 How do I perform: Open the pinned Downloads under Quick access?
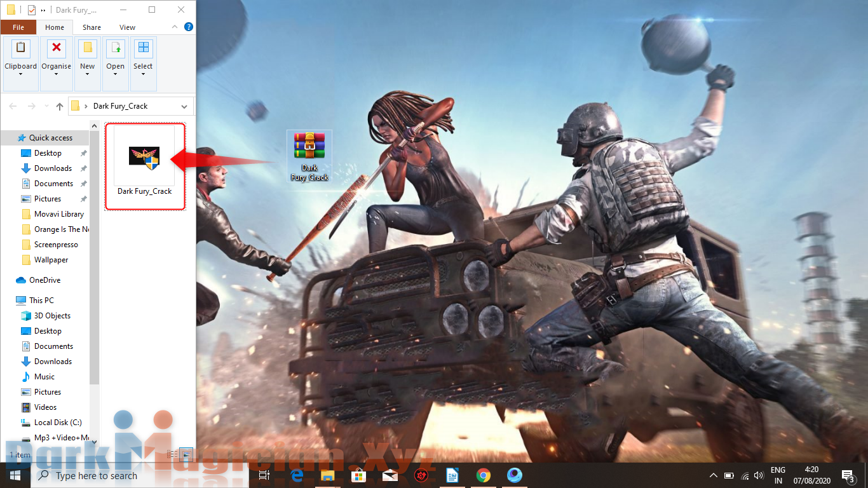(53, 168)
